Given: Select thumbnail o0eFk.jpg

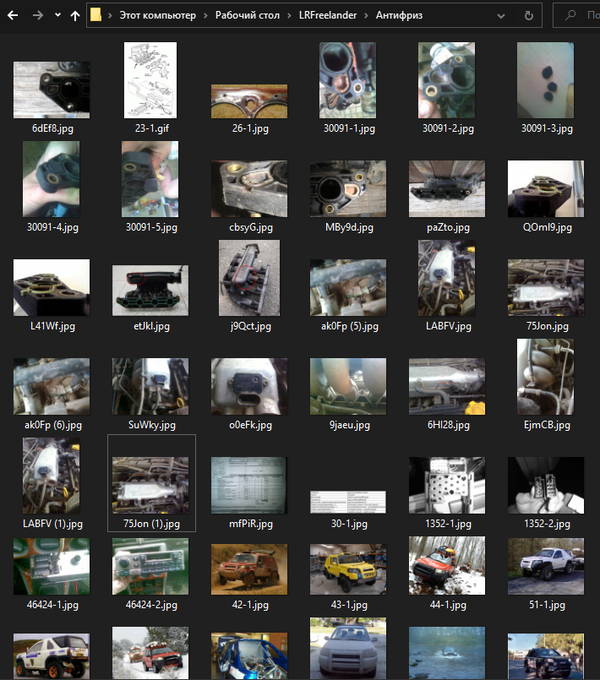Looking at the screenshot, I should click(x=249, y=386).
